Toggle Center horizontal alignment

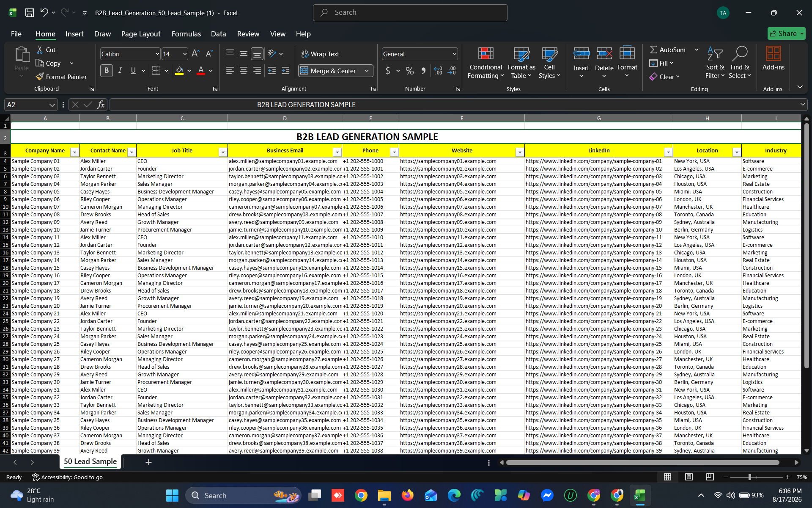(x=244, y=71)
